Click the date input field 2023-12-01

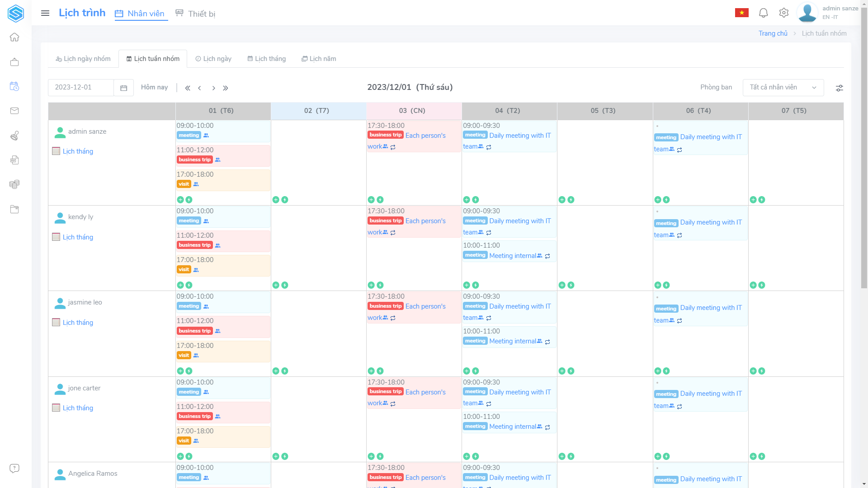[x=81, y=88]
